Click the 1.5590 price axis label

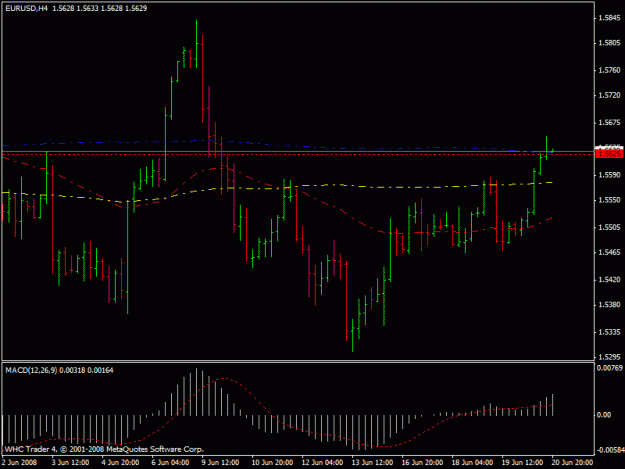609,175
